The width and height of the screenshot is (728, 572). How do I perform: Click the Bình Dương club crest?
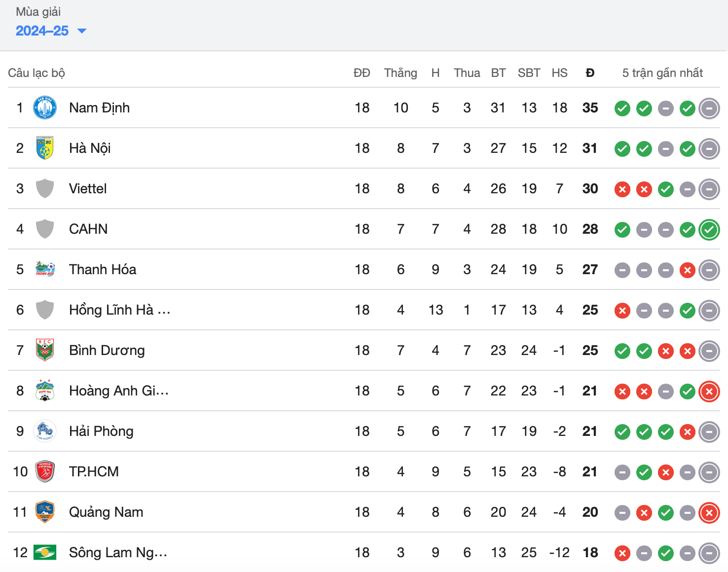point(45,350)
